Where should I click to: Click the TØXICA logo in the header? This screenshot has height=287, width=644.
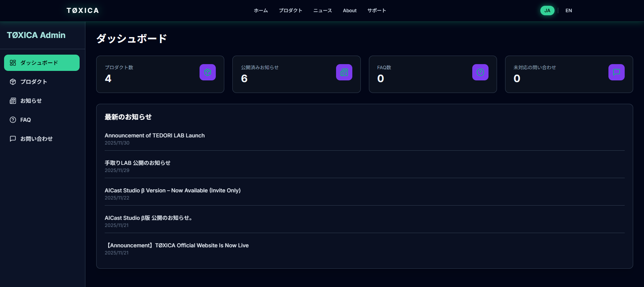(83, 11)
